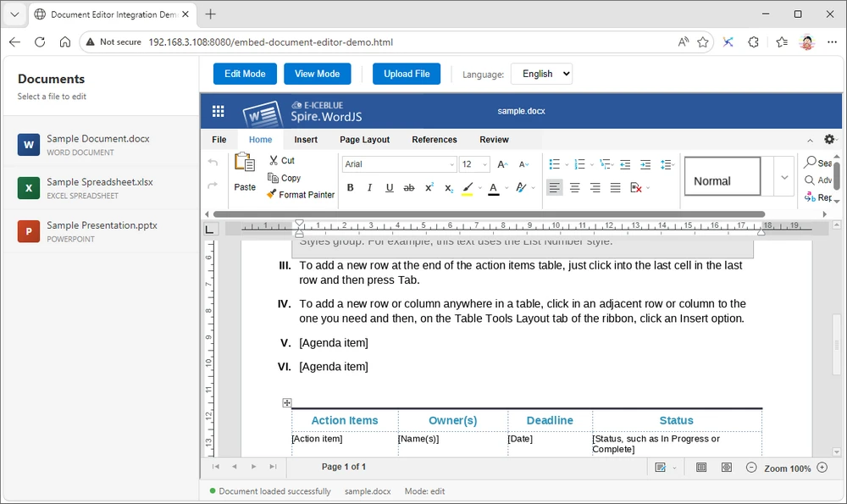Apply the yellow highlight color
This screenshot has height=504, width=847.
pos(468,187)
